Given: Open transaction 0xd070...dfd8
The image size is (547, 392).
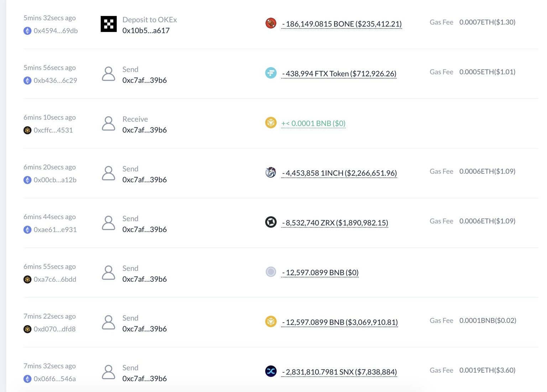Looking at the screenshot, I should [x=56, y=329].
